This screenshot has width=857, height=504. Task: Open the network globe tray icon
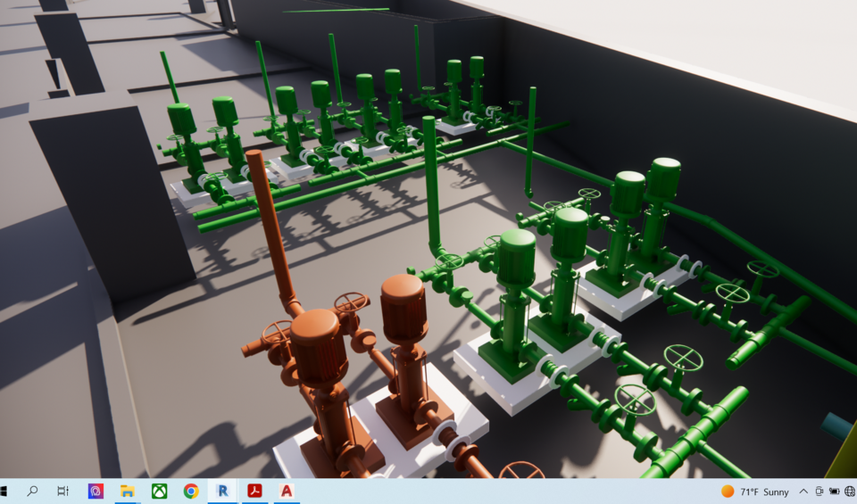click(x=850, y=492)
